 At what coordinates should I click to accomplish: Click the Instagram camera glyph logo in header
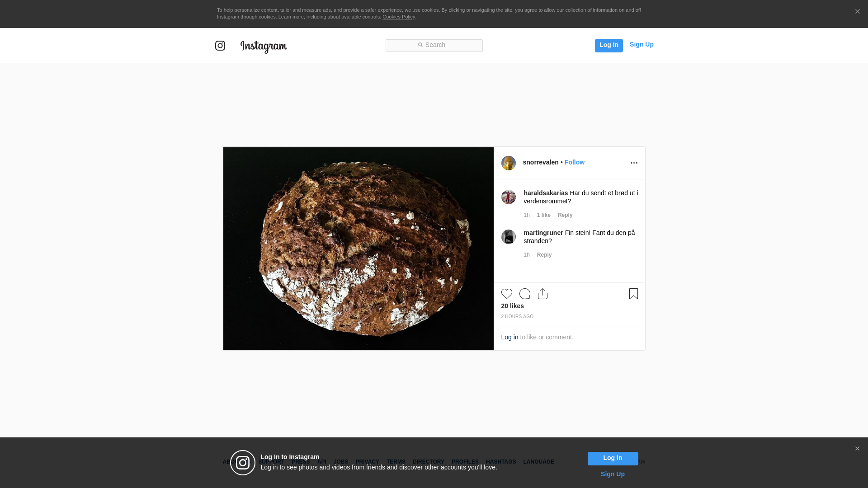(220, 46)
